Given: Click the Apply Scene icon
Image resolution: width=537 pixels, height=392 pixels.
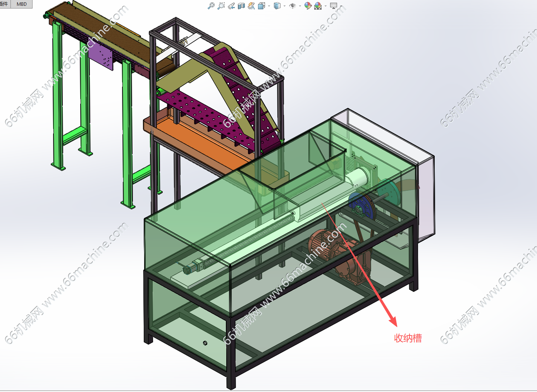Looking at the screenshot, I should tap(318, 6).
